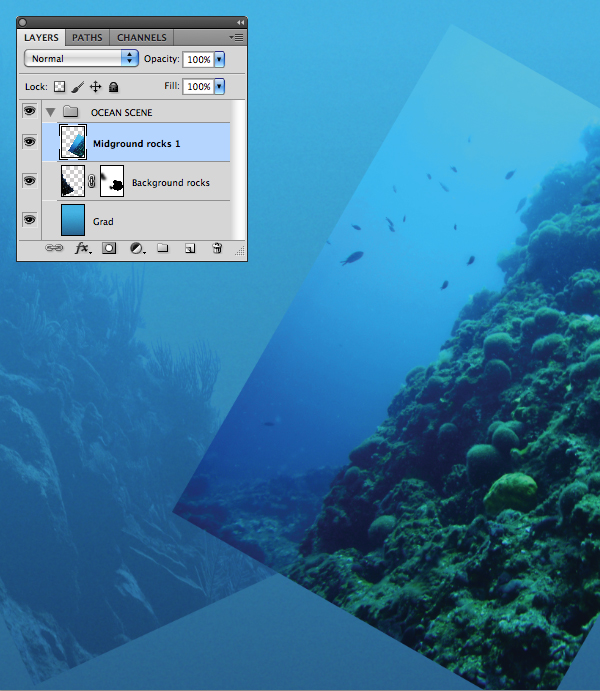Click the Link layers icon

click(54, 248)
